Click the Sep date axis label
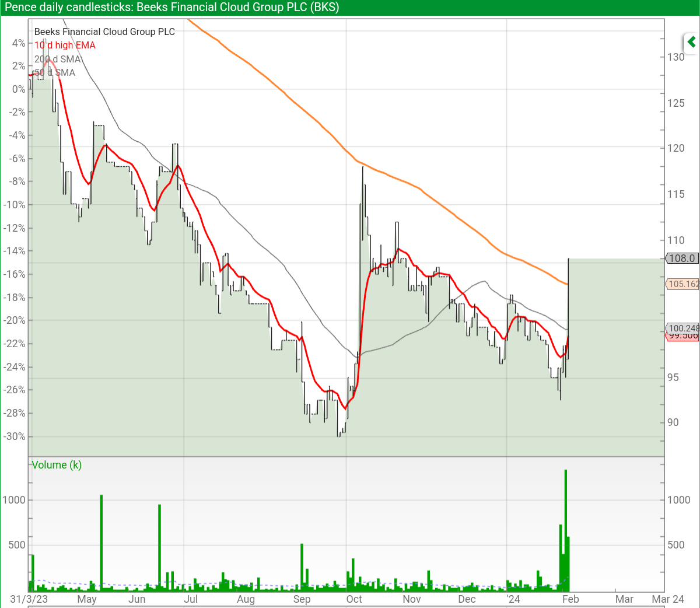 coord(302,599)
